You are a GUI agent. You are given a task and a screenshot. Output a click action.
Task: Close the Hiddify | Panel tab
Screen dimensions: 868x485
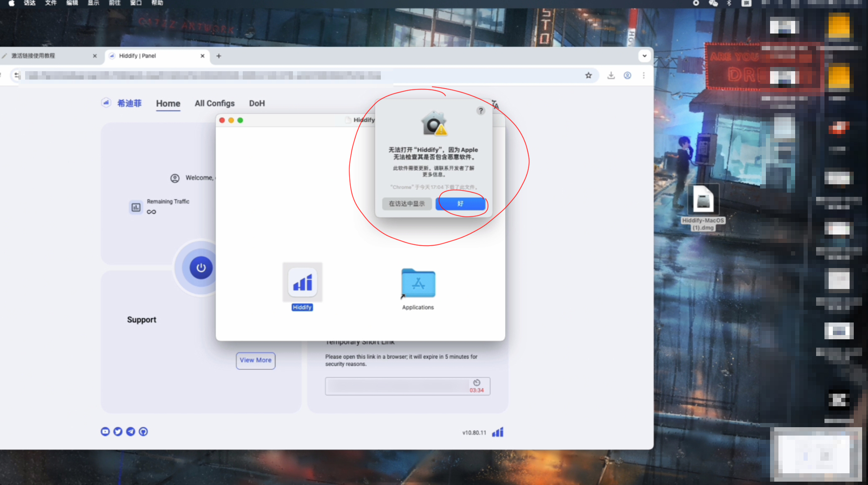[x=203, y=56]
